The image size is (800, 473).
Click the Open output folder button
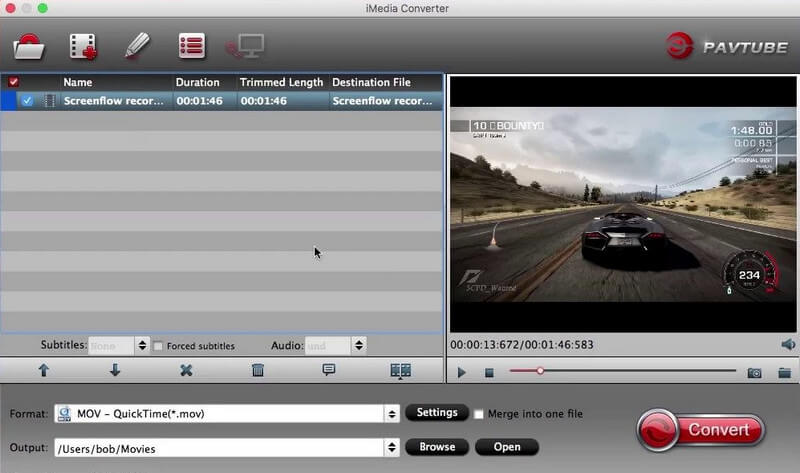[507, 447]
